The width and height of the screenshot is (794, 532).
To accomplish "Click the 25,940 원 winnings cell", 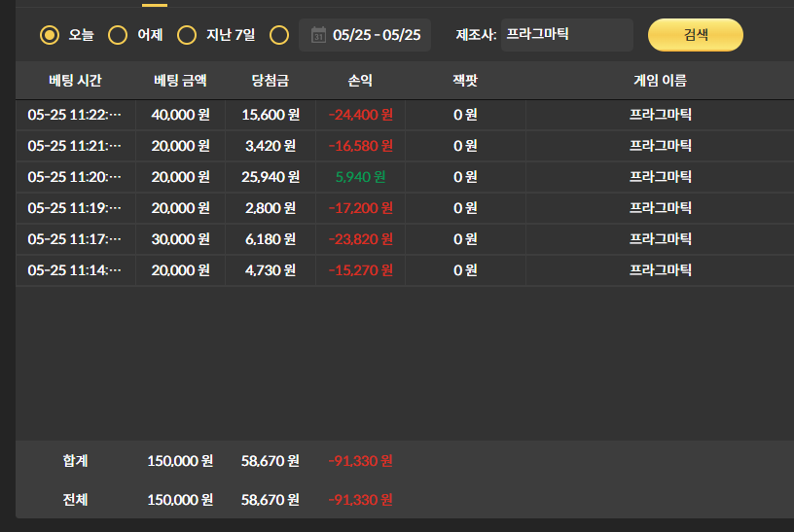I will click(x=271, y=177).
